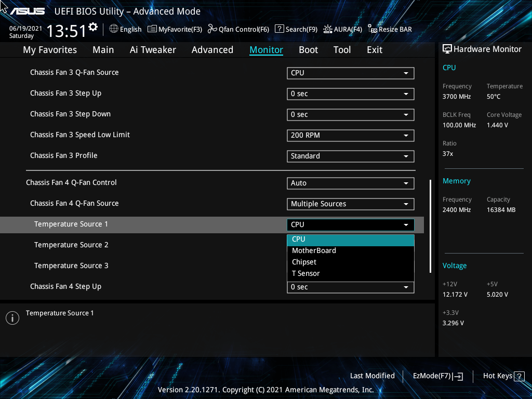Click the scrollbar on the right of the settings list
Screen dimensions: 532x399
[x=430, y=223]
